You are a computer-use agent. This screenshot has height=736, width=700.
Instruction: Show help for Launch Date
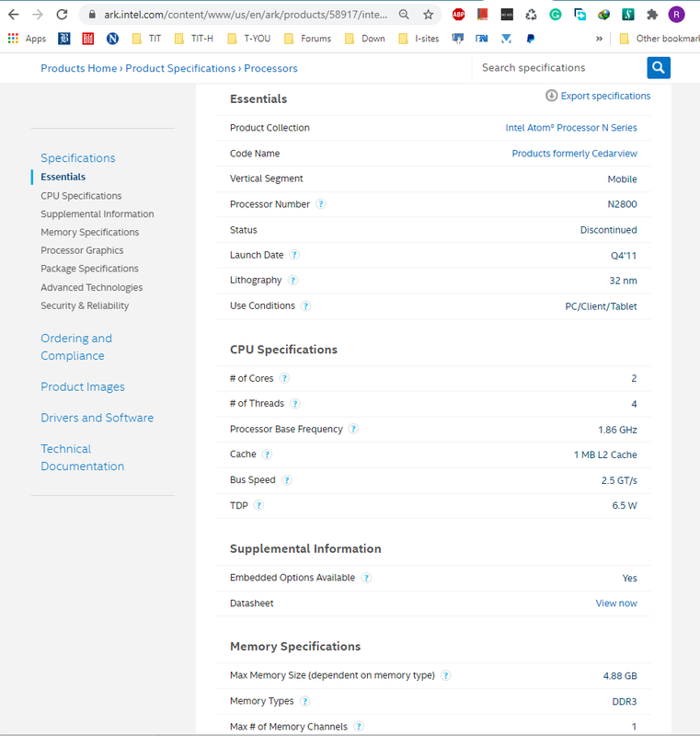coord(294,255)
